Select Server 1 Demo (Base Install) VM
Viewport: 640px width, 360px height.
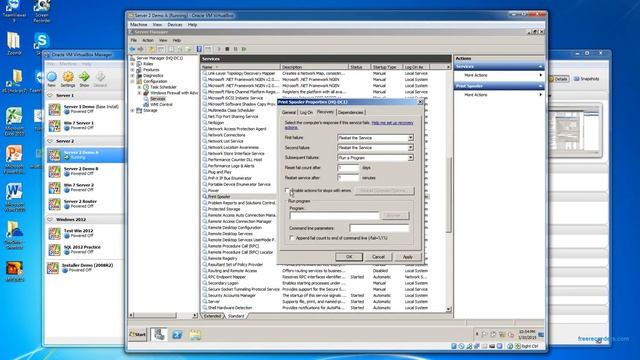point(84,109)
